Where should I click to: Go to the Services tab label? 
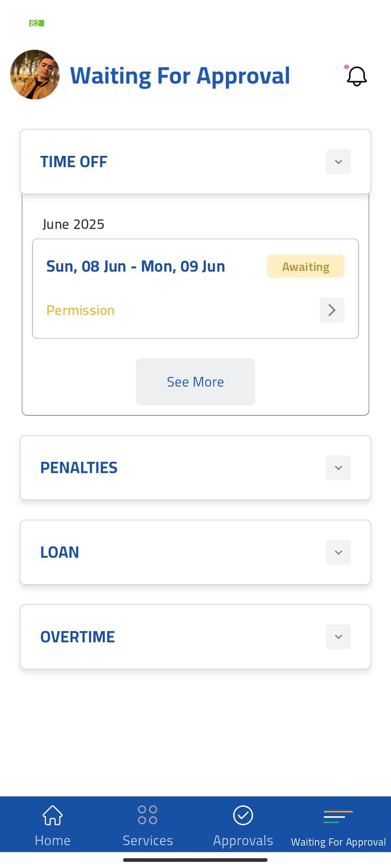coord(148,840)
